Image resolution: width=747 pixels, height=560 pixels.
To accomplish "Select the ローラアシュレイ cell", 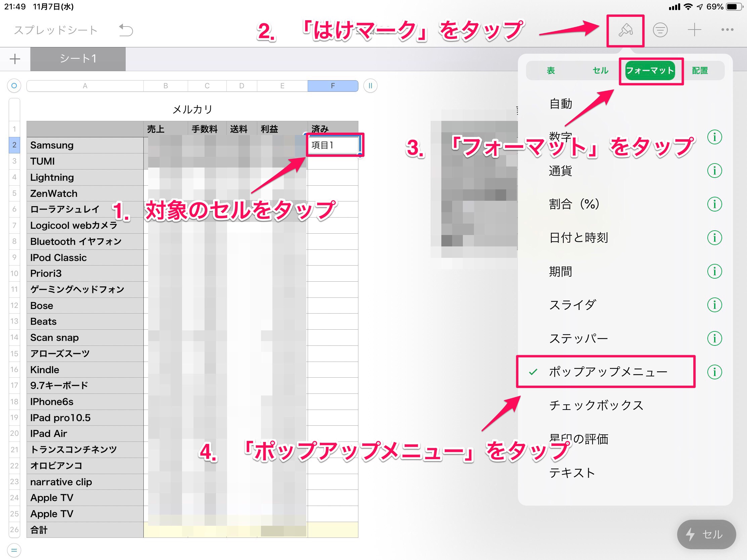I will tap(85, 209).
